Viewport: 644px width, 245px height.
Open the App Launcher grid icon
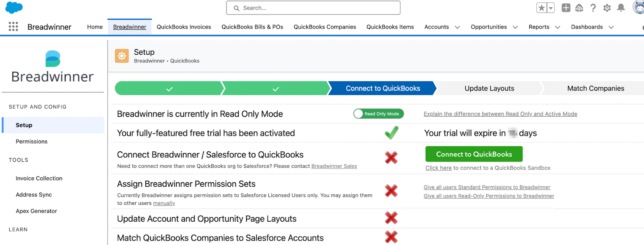coord(13,27)
